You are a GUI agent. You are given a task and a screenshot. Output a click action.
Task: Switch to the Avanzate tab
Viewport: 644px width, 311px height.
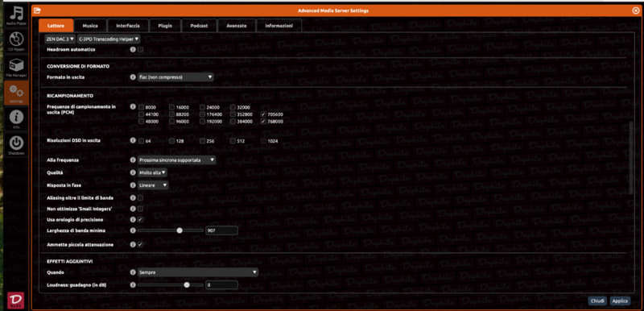click(237, 26)
